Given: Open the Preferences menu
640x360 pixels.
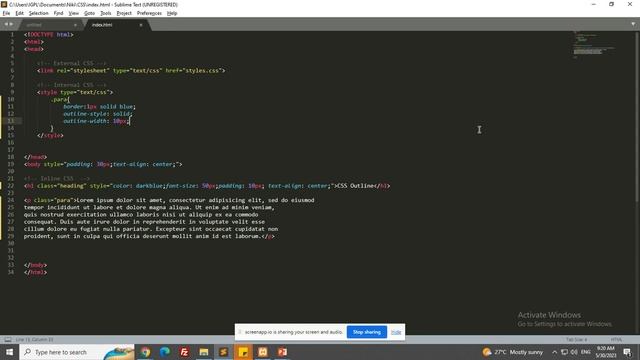Looking at the screenshot, I should click(x=149, y=13).
